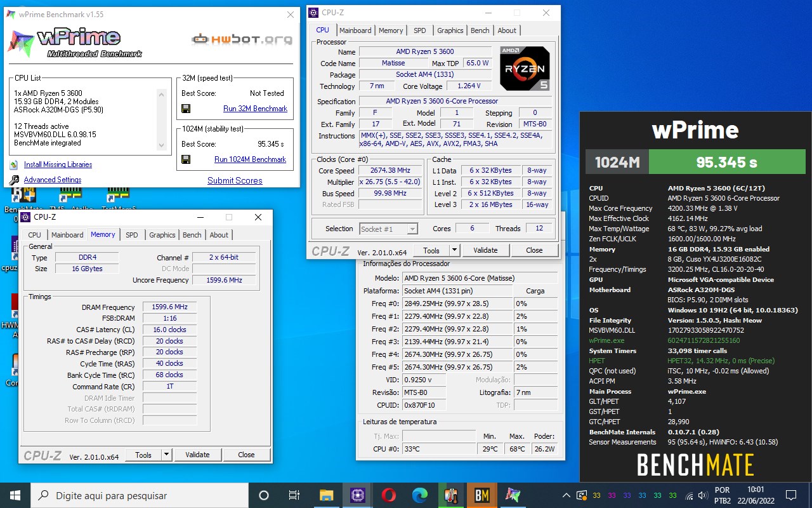The width and height of the screenshot is (812, 508).
Task: Click the wPrime taskbar icon
Action: tap(513, 495)
